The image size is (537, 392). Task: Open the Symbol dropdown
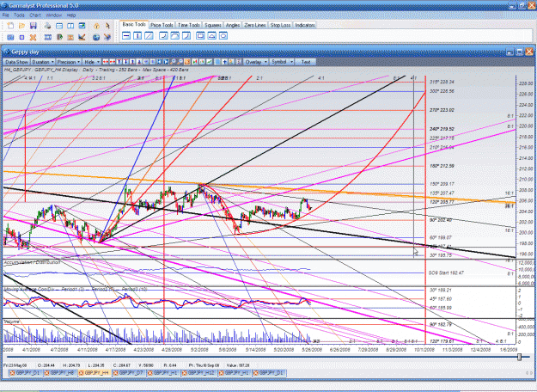pyautogui.click(x=282, y=62)
